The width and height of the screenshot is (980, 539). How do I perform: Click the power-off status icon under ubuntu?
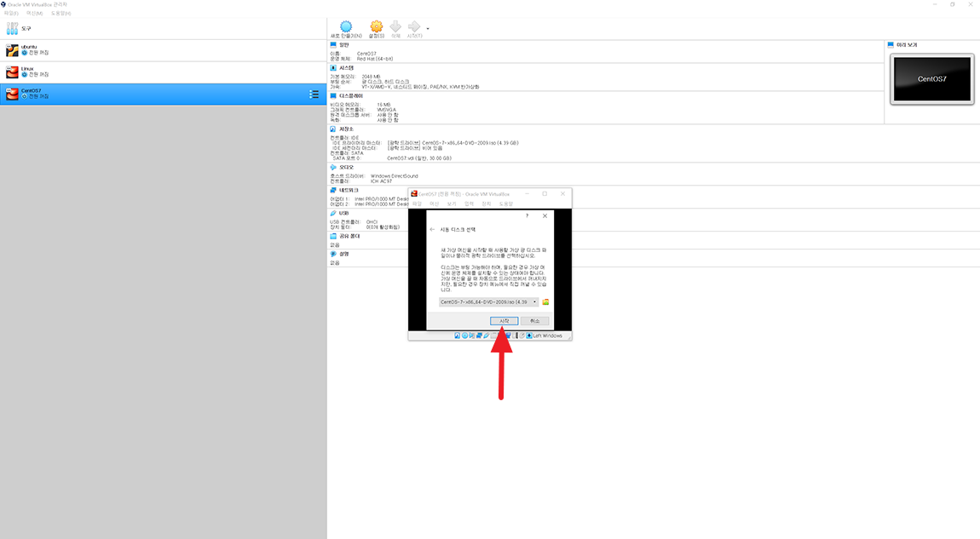pyautogui.click(x=25, y=53)
